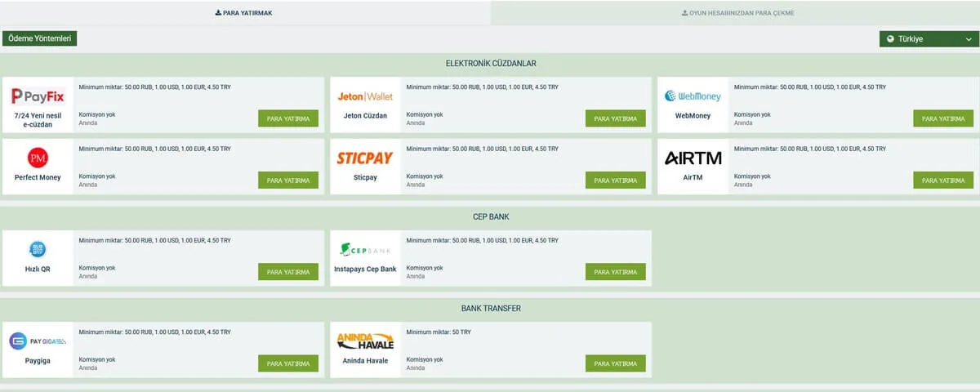The image size is (980, 392).
Task: Click the Ödeme Yöntemleri button
Action: pos(40,38)
